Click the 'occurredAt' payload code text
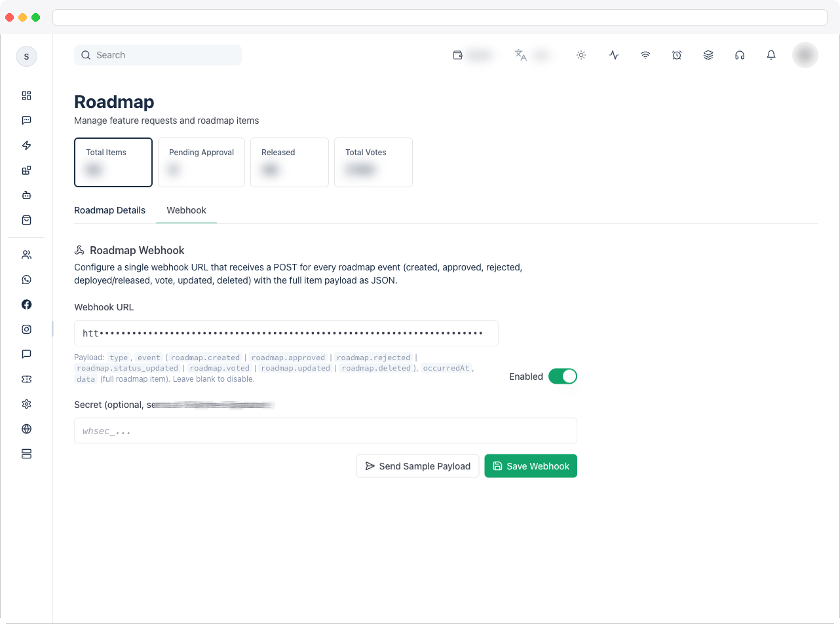This screenshot has width=840, height=624. click(x=446, y=368)
